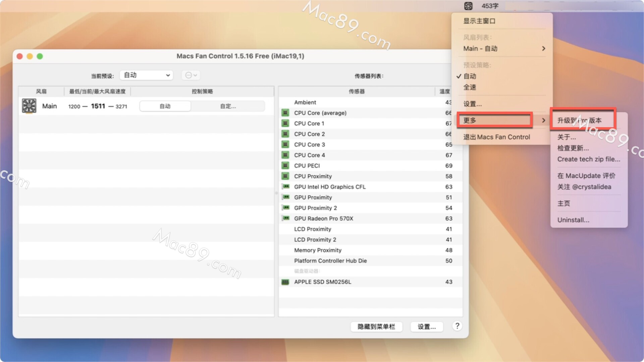The height and width of the screenshot is (362, 644).
Task: Select the checked 自动 preset in menu
Action: tap(470, 76)
